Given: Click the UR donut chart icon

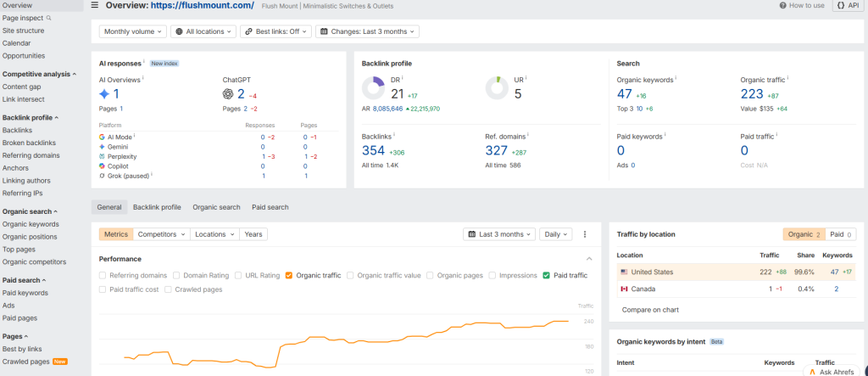Looking at the screenshot, I should point(497,88).
